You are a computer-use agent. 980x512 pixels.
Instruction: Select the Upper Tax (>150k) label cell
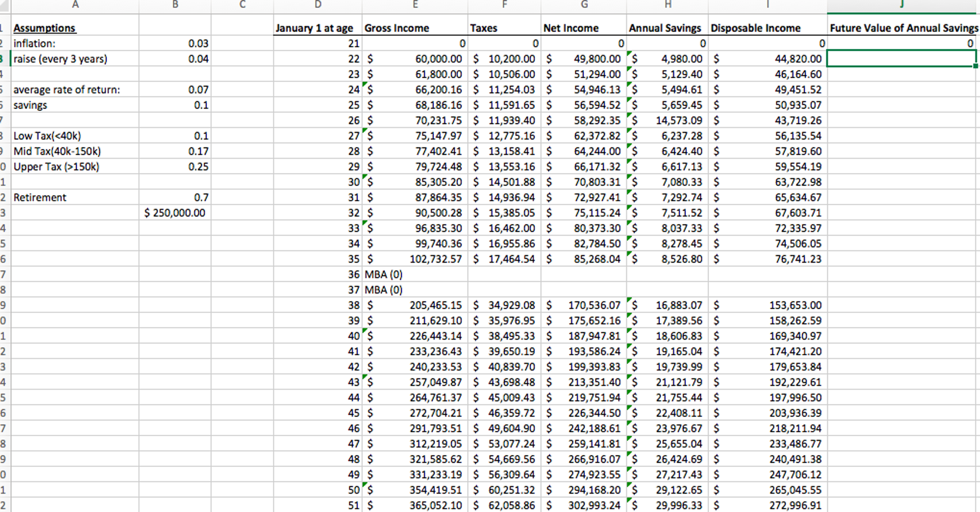click(75, 166)
